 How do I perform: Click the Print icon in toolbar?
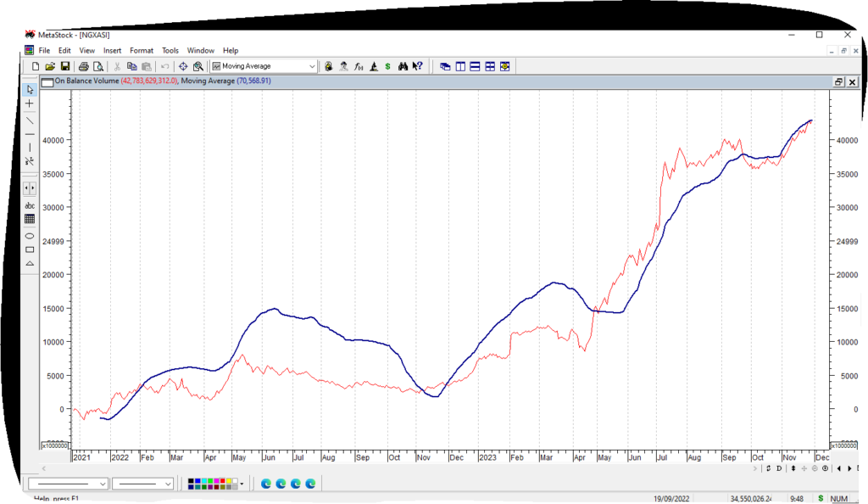tap(83, 66)
